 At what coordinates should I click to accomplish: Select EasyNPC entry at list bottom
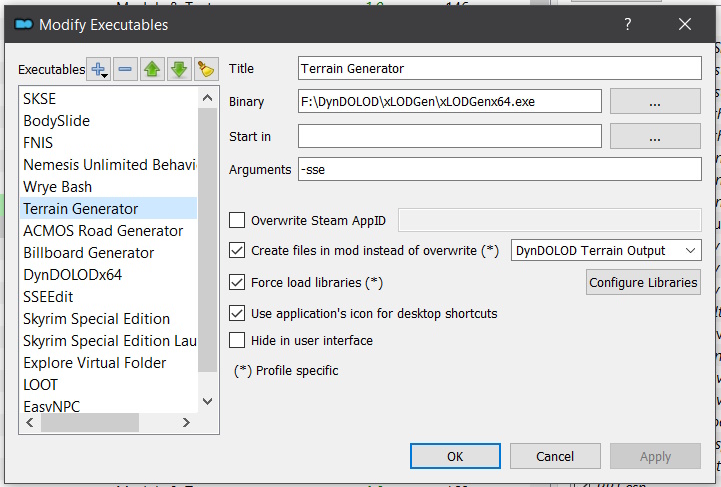pos(109,405)
